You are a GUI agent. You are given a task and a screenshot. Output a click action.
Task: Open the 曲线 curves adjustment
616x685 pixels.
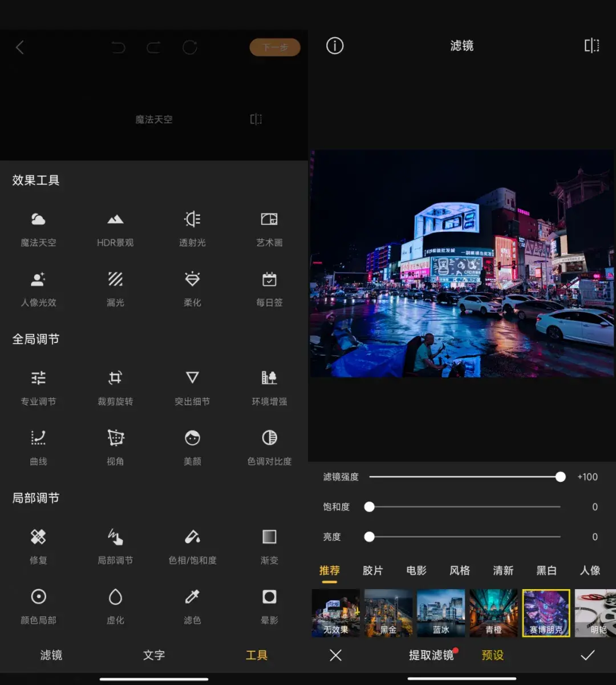(38, 447)
